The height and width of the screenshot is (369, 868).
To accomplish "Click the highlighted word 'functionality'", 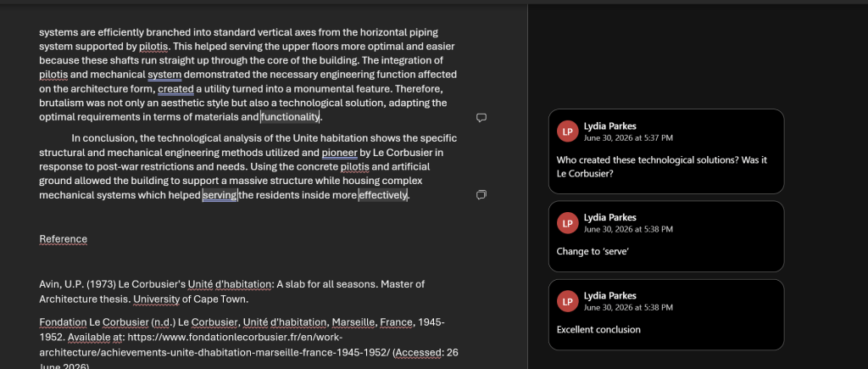I will click(290, 117).
